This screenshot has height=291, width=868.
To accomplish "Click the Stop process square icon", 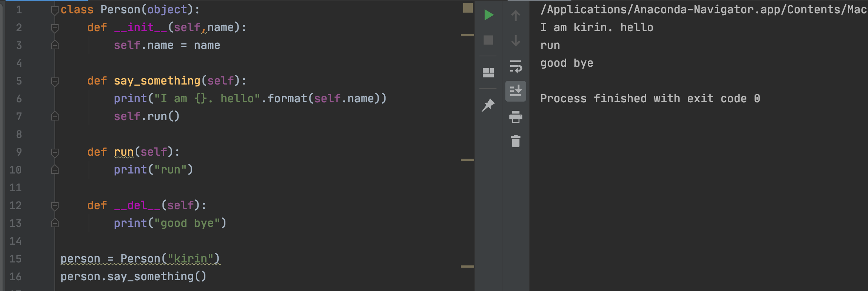I will [488, 40].
